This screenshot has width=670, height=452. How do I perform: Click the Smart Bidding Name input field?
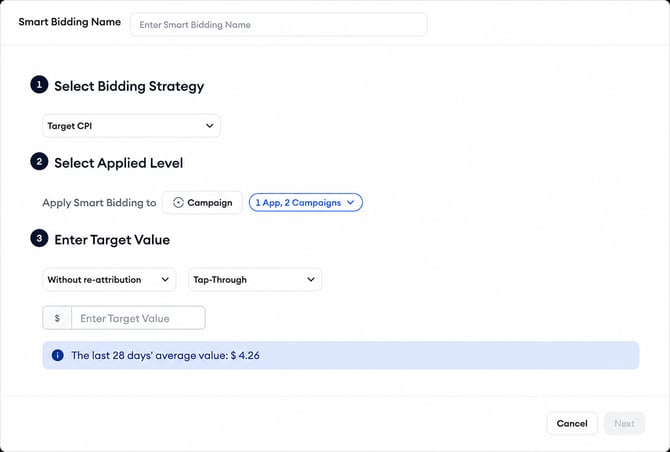(279, 25)
